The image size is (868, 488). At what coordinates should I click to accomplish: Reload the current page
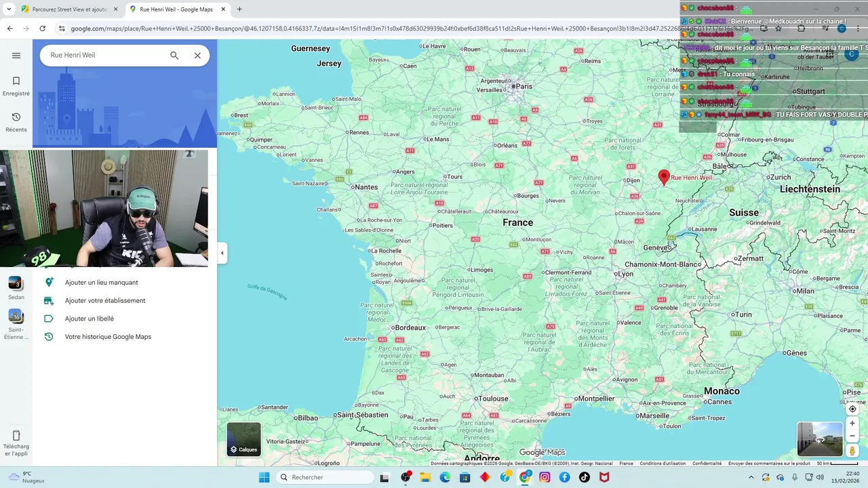click(x=42, y=28)
